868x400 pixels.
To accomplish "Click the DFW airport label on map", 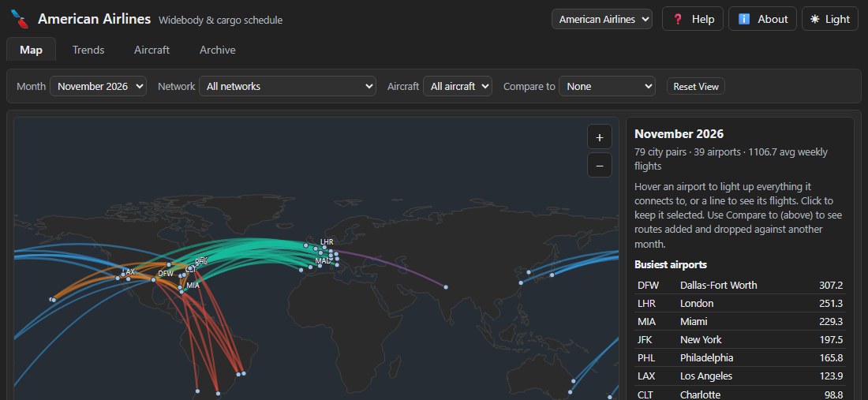I will click(166, 273).
